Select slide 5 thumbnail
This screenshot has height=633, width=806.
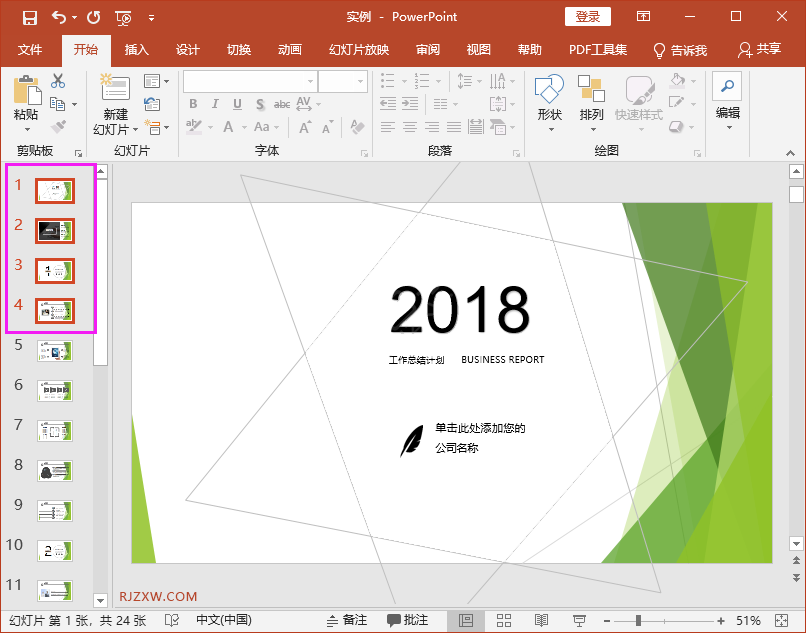pyautogui.click(x=55, y=351)
